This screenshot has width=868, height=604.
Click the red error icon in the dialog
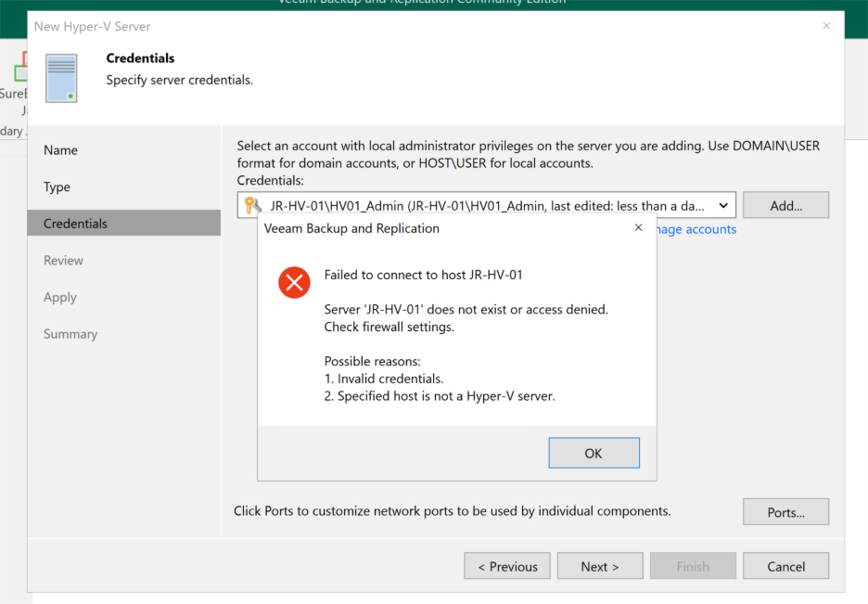pyautogui.click(x=294, y=282)
